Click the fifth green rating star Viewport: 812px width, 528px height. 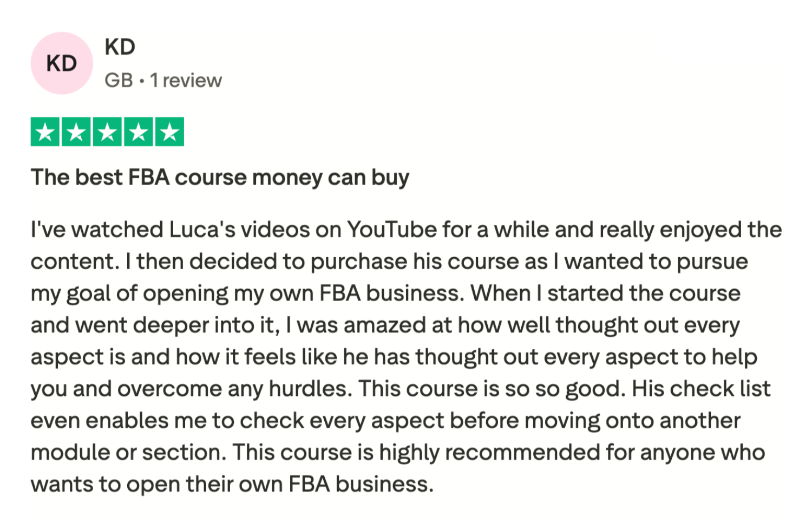(x=170, y=132)
